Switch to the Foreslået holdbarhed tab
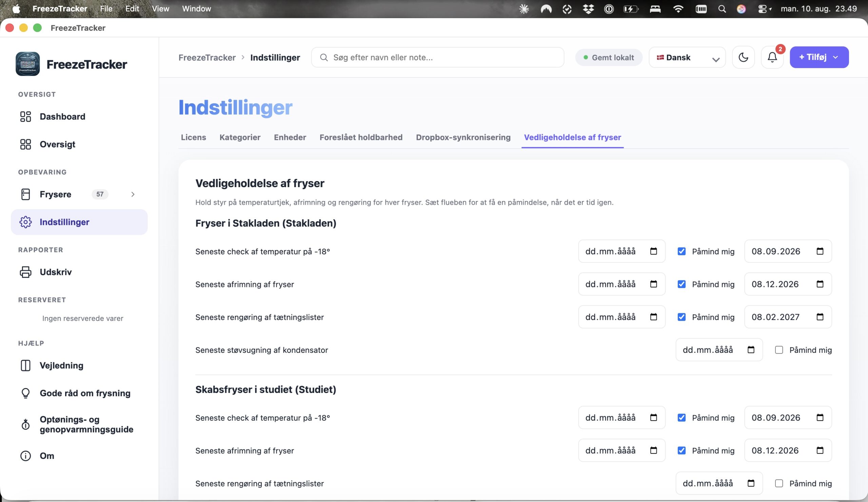The image size is (868, 502). tap(361, 137)
